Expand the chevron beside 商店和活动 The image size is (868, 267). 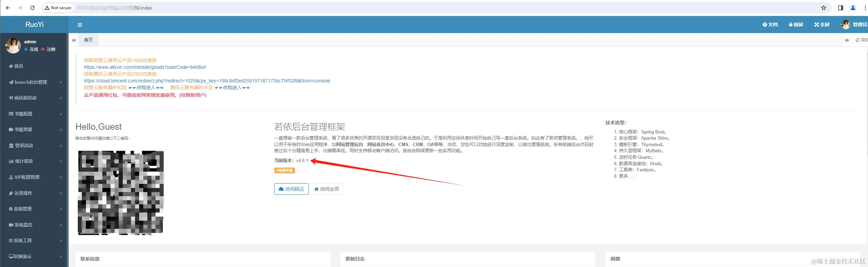[61, 98]
